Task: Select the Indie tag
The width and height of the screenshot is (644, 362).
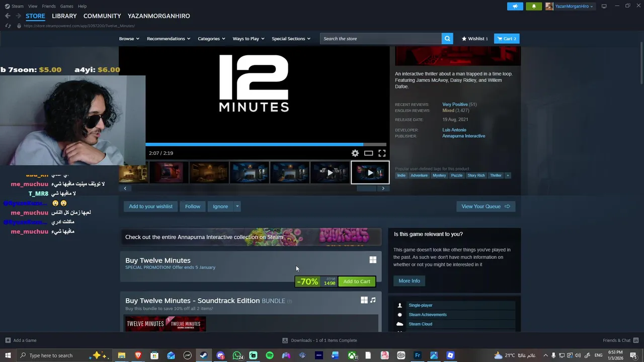Action: (x=401, y=175)
